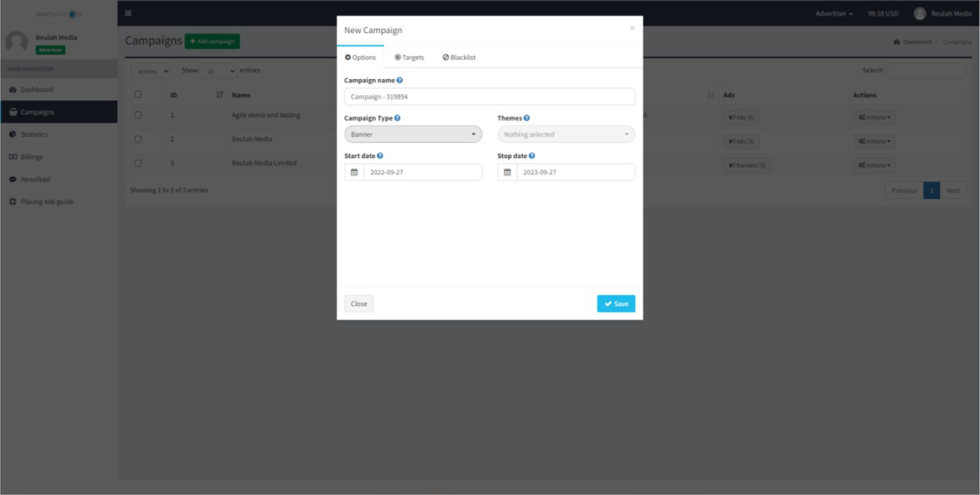
Task: Click the Campaign name input field
Action: (x=490, y=96)
